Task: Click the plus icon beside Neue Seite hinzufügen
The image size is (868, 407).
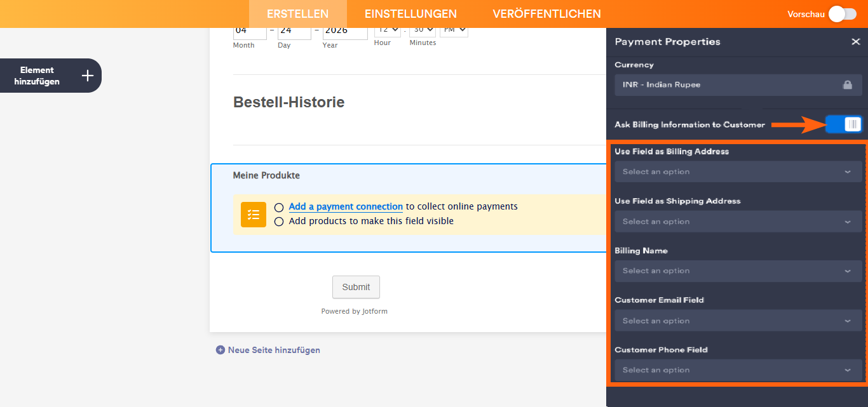Action: pyautogui.click(x=220, y=350)
